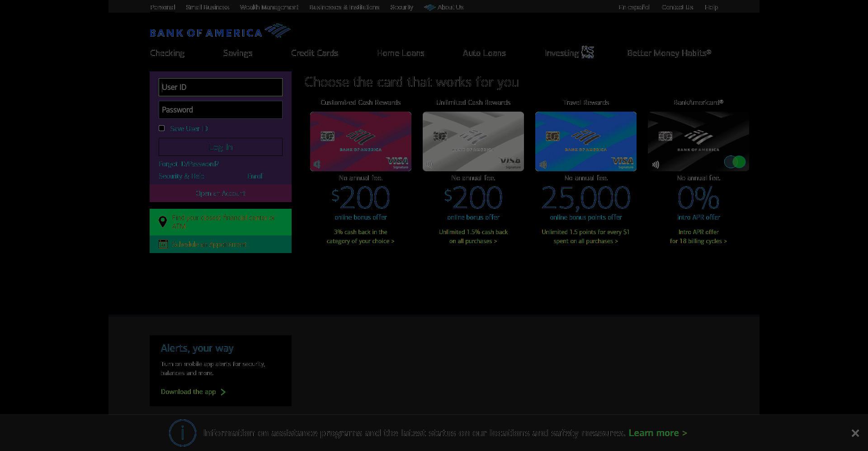This screenshot has height=451, width=868.
Task: Switch to En español
Action: tap(634, 7)
